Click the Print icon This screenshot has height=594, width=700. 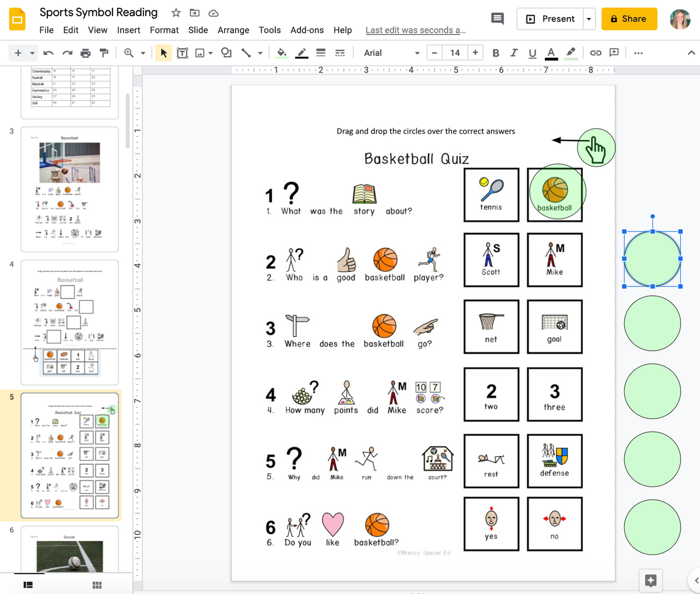(x=86, y=53)
